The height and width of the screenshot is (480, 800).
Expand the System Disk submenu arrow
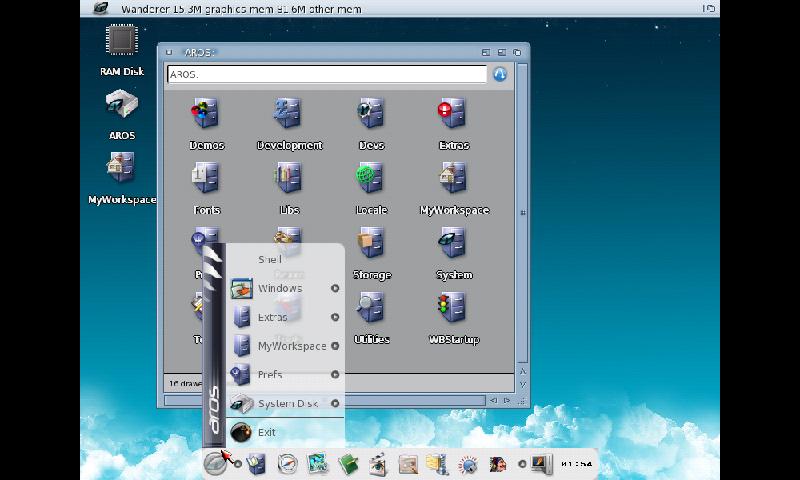335,404
